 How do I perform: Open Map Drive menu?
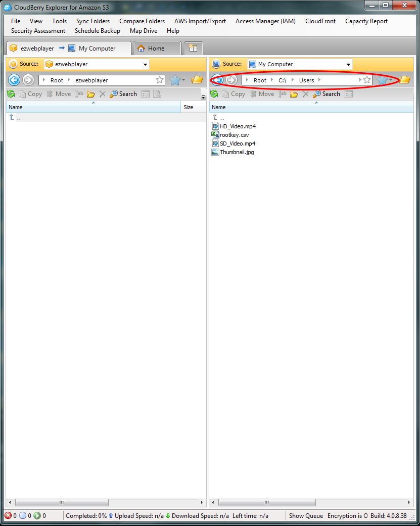pyautogui.click(x=144, y=31)
